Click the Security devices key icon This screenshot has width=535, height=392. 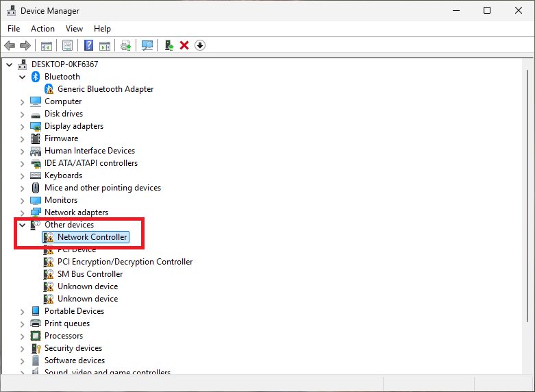click(36, 348)
